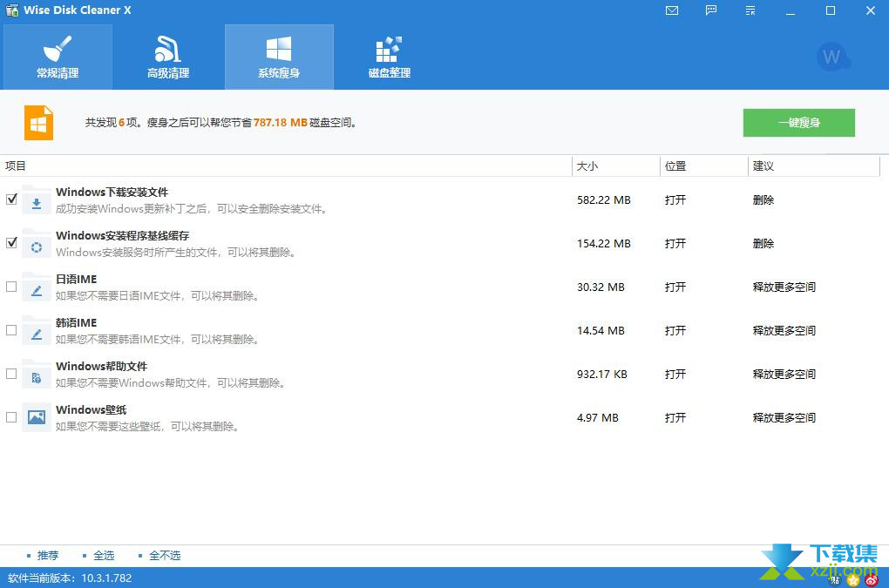Click 打开 in the 日语IME row
This screenshot has height=588, width=889.
tap(675, 287)
